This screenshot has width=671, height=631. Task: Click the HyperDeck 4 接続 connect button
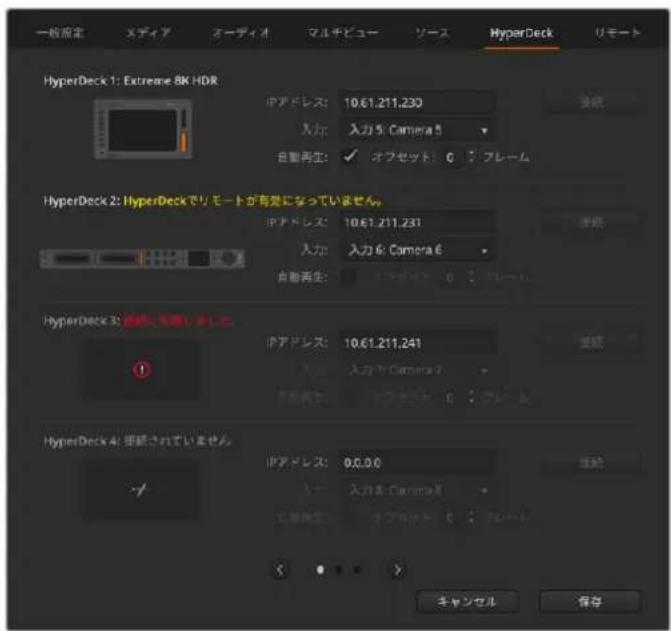pyautogui.click(x=592, y=463)
